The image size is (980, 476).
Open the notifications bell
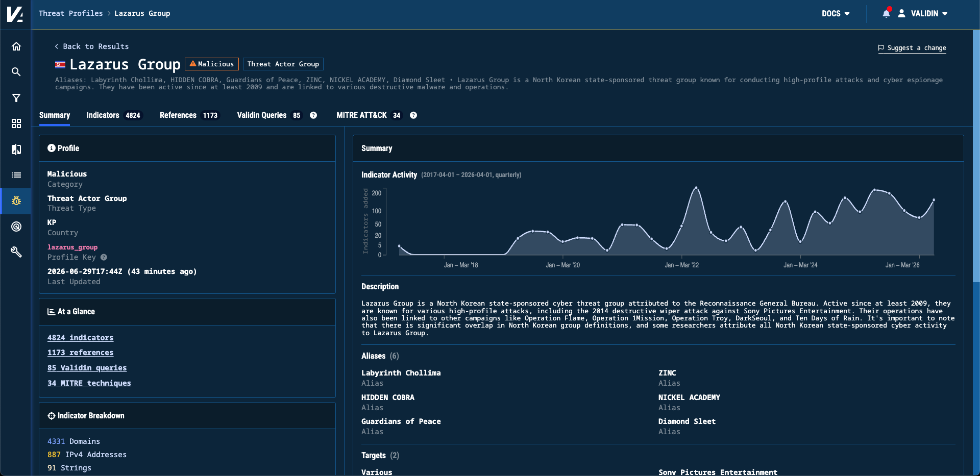tap(887, 13)
